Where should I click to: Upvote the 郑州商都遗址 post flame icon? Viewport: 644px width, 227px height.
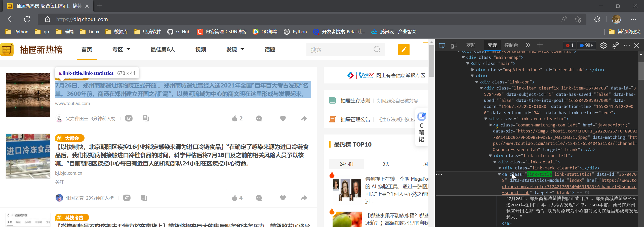pyautogui.click(x=234, y=118)
